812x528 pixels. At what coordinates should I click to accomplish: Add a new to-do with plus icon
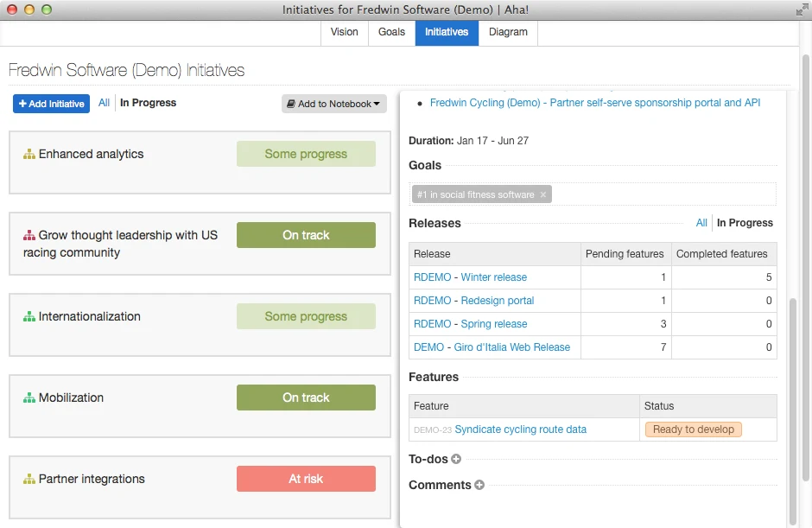(456, 459)
